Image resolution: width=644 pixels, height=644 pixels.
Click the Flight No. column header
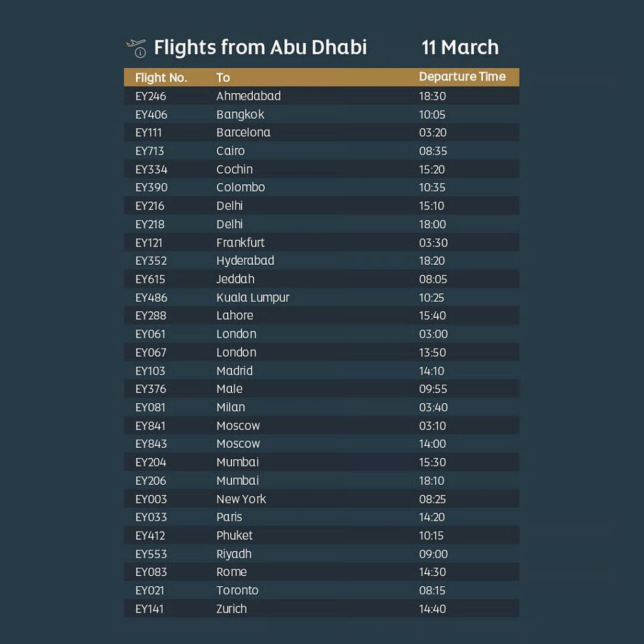pos(161,78)
